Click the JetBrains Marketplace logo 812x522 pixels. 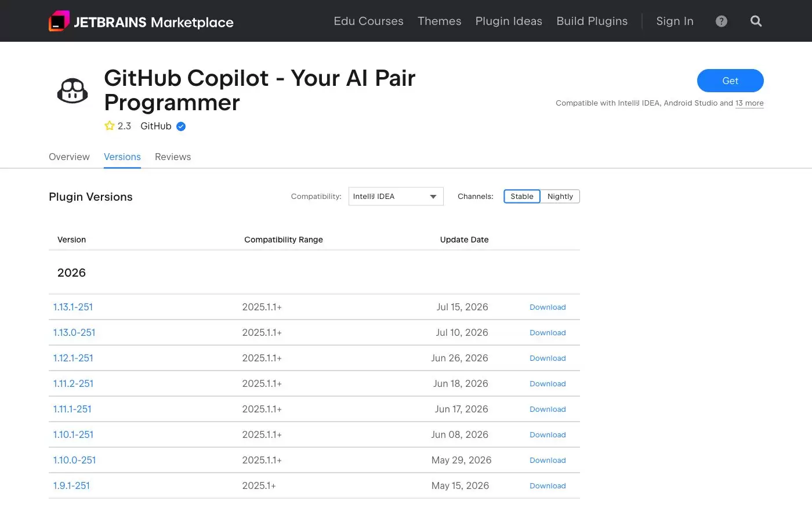point(141,21)
